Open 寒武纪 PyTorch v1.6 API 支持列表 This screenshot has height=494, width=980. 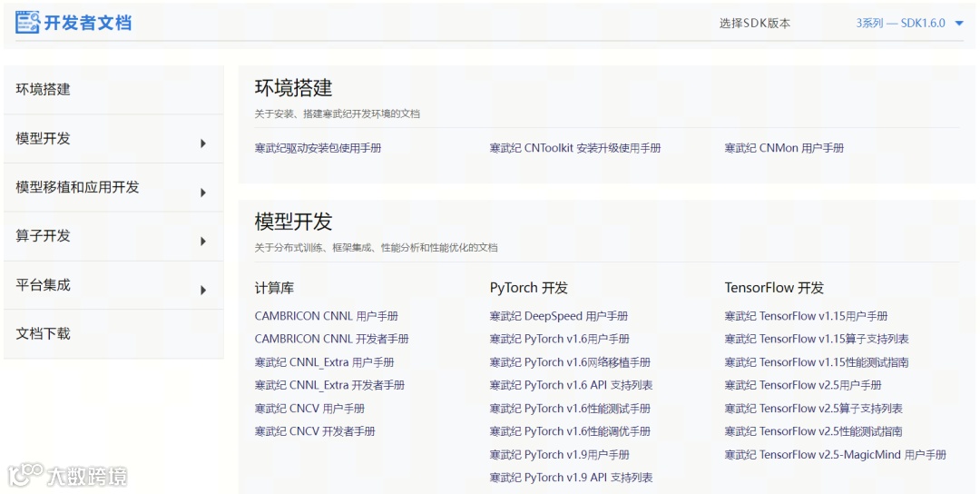tap(571, 385)
